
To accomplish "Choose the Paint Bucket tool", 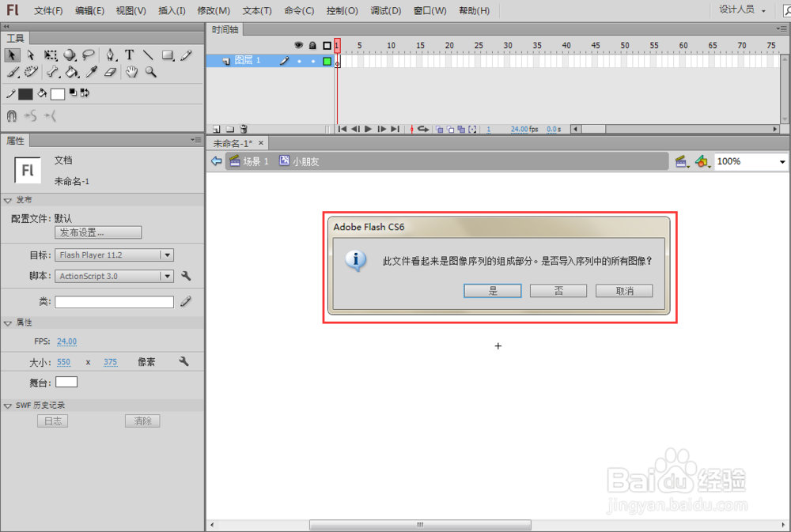I will 70,72.
